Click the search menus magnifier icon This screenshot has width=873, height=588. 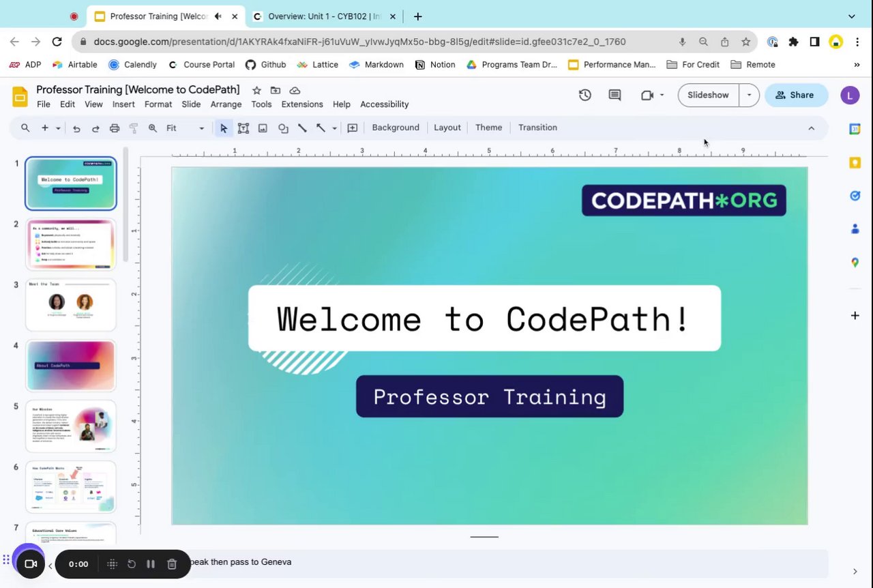25,128
